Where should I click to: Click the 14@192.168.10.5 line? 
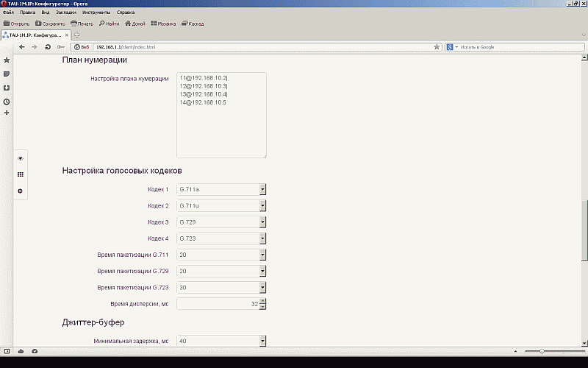203,102
